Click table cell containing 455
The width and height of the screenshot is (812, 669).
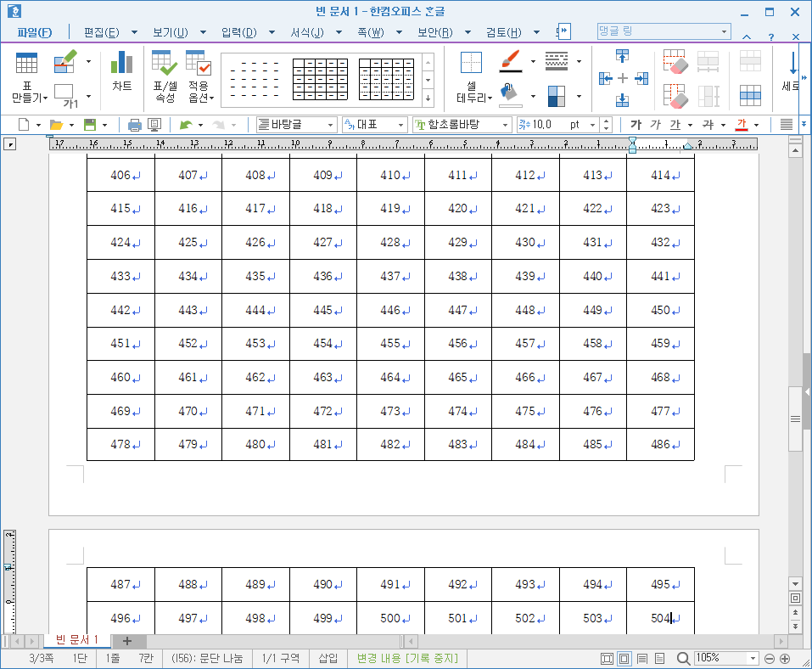[390, 344]
